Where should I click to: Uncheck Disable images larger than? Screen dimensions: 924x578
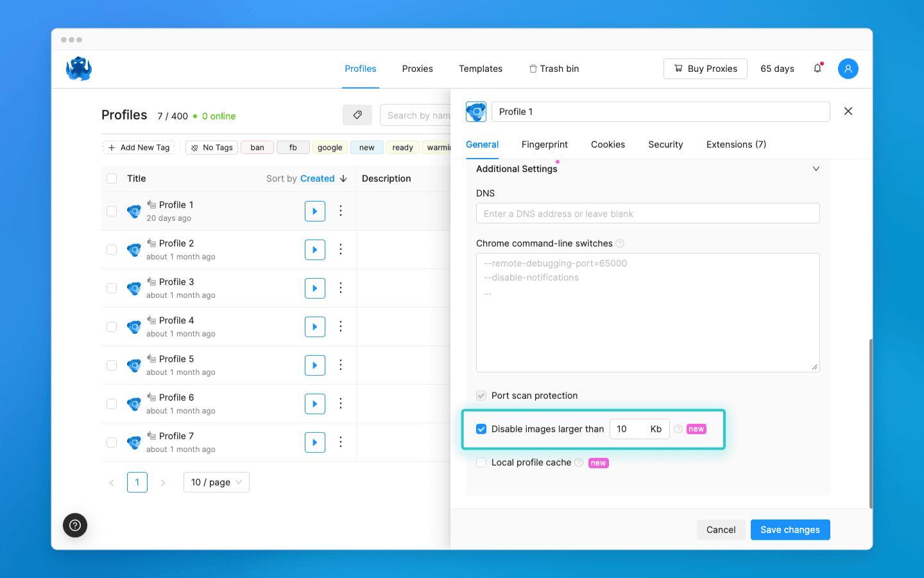(x=481, y=429)
